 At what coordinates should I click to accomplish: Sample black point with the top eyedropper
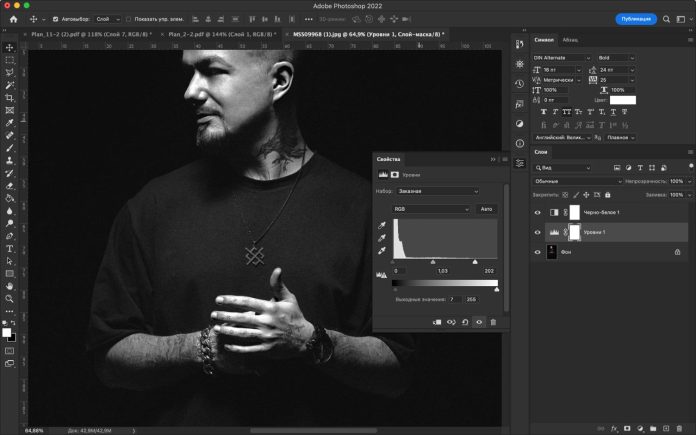click(x=382, y=225)
